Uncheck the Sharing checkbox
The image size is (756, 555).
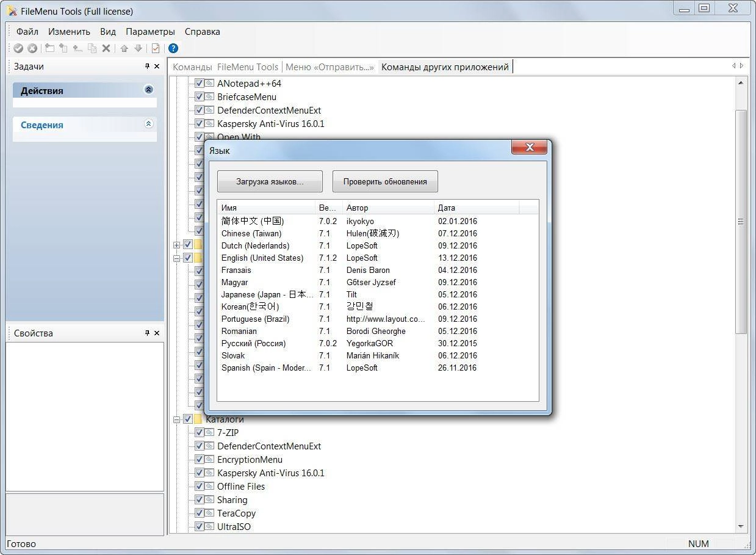199,499
